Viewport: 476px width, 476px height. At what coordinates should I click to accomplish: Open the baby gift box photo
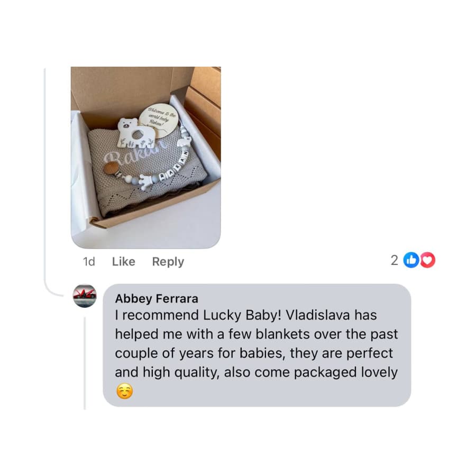click(x=146, y=158)
